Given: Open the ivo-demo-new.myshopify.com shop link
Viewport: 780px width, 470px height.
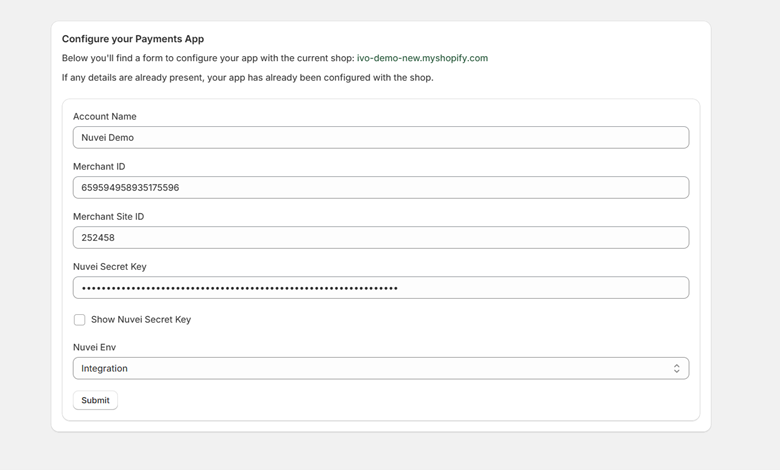Looking at the screenshot, I should (x=422, y=58).
